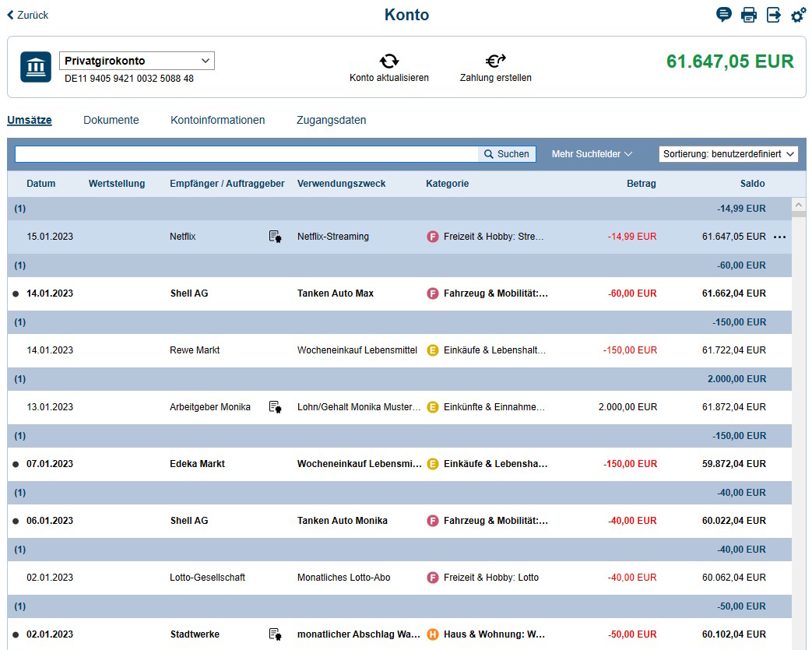Viewport: 812px width, 650px height.
Task: Click the export icon in header
Action: pos(774,15)
